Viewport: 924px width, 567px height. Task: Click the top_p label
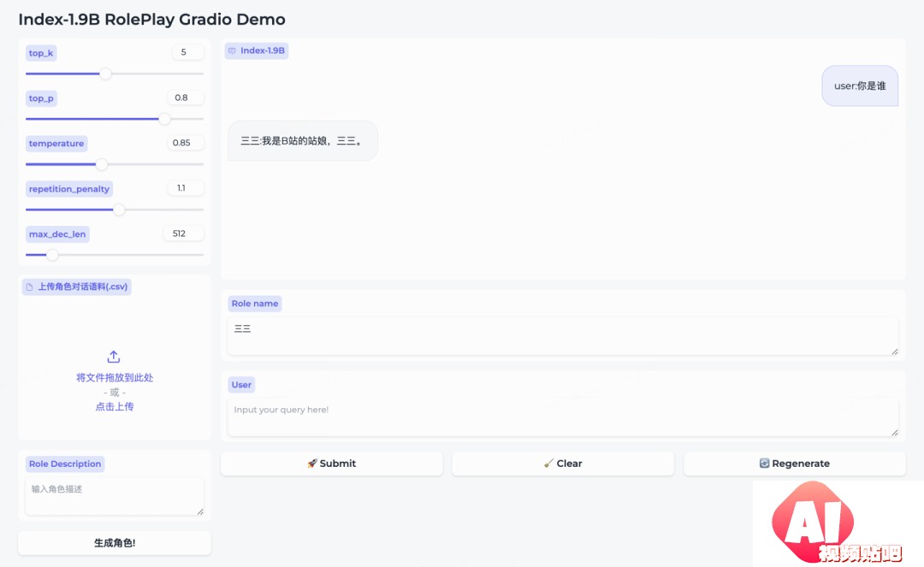pyautogui.click(x=41, y=98)
